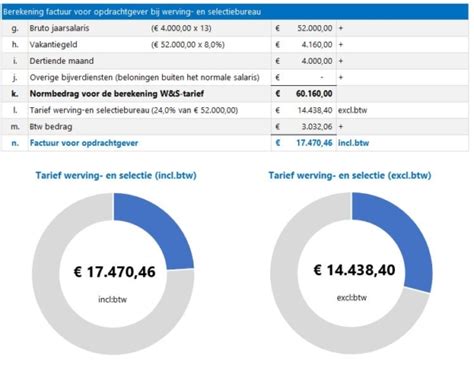This screenshot has width=474, height=368.
Task: Click 'excl:btw' caption inside right donut
Action: pos(352,298)
